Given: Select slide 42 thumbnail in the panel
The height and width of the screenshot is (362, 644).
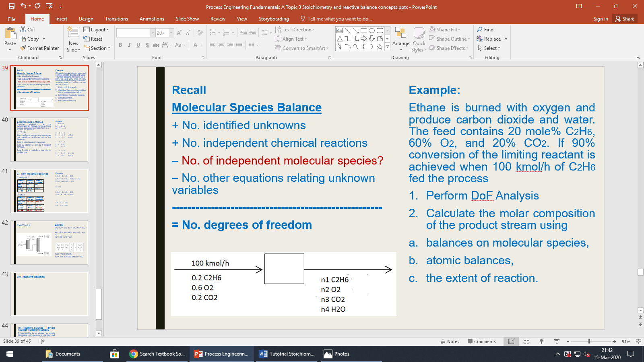Looking at the screenshot, I should click(49, 243).
